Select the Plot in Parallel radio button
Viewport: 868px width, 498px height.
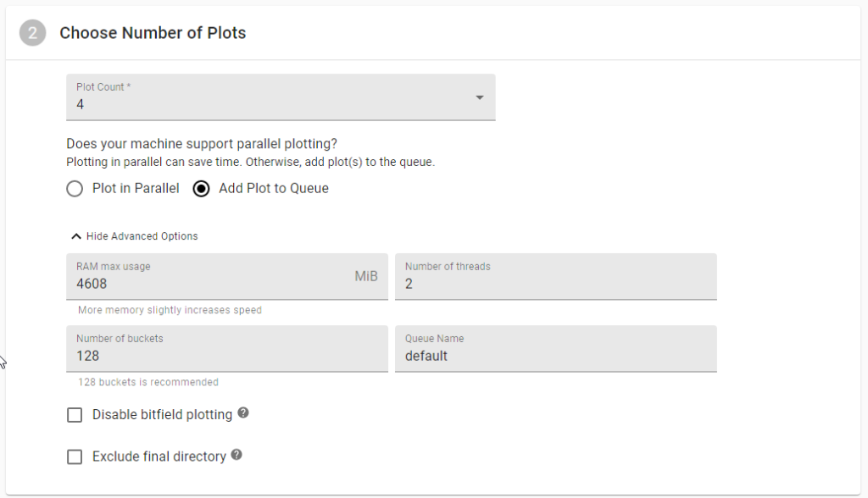(x=75, y=189)
